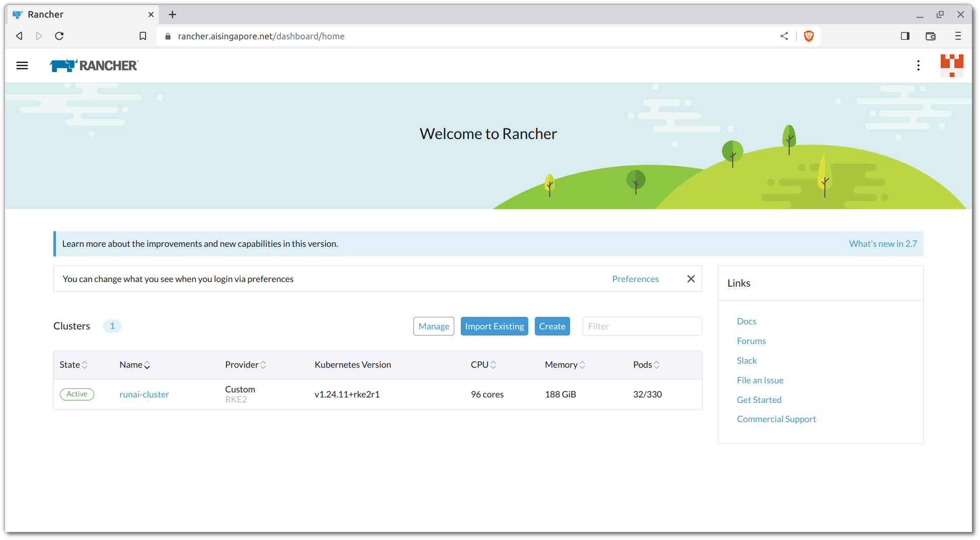
Task: Open What's new in 2.7 link
Action: tap(883, 244)
